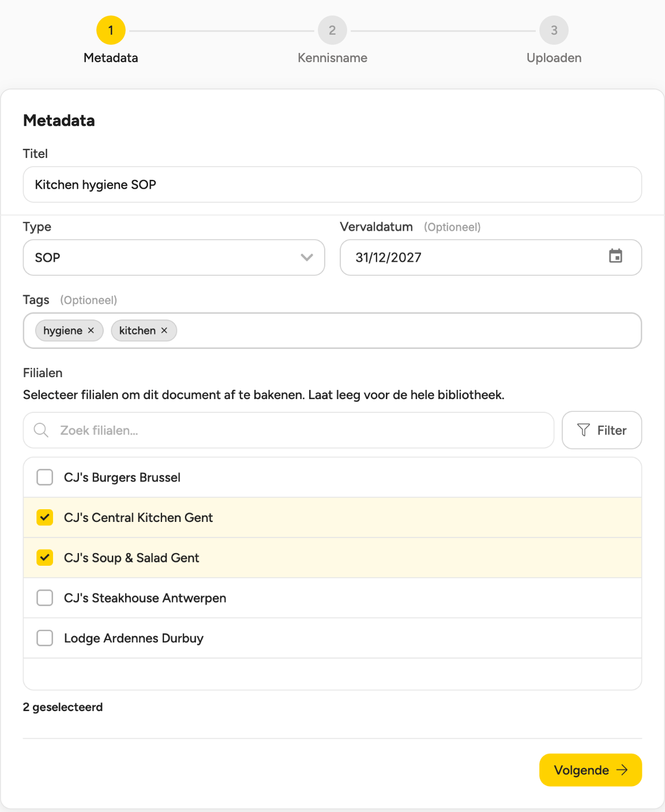Image resolution: width=665 pixels, height=812 pixels.
Task: Click the Vervaldatum date field
Action: [491, 257]
